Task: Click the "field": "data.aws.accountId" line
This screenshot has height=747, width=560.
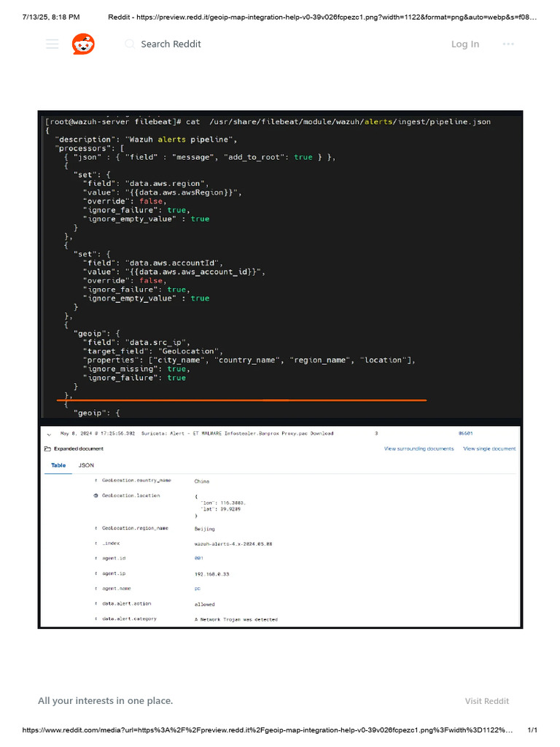Action: [x=153, y=263]
